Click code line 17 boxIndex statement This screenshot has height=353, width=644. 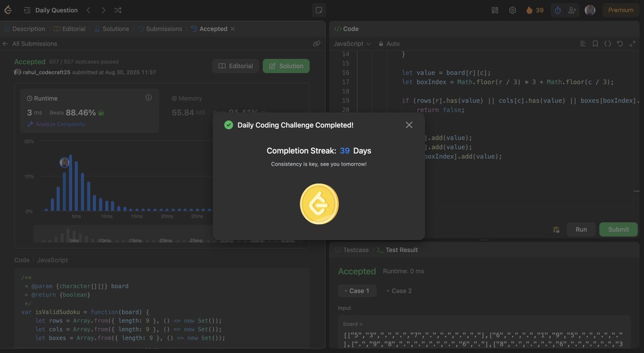(x=508, y=82)
